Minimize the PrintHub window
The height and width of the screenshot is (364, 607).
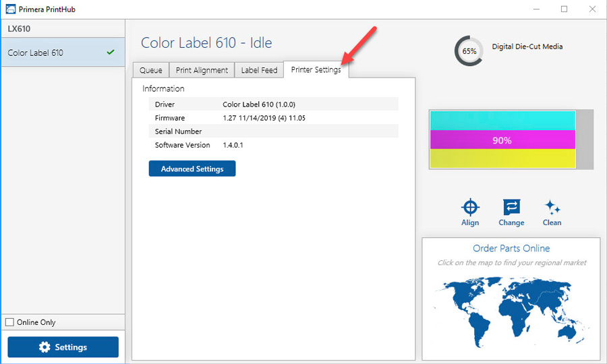pyautogui.click(x=536, y=9)
